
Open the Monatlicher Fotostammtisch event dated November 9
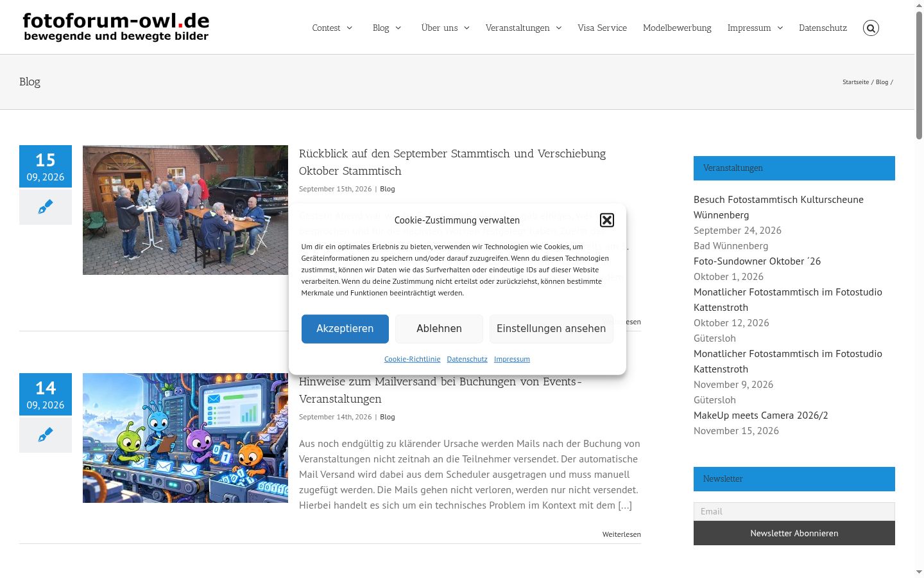[788, 361]
